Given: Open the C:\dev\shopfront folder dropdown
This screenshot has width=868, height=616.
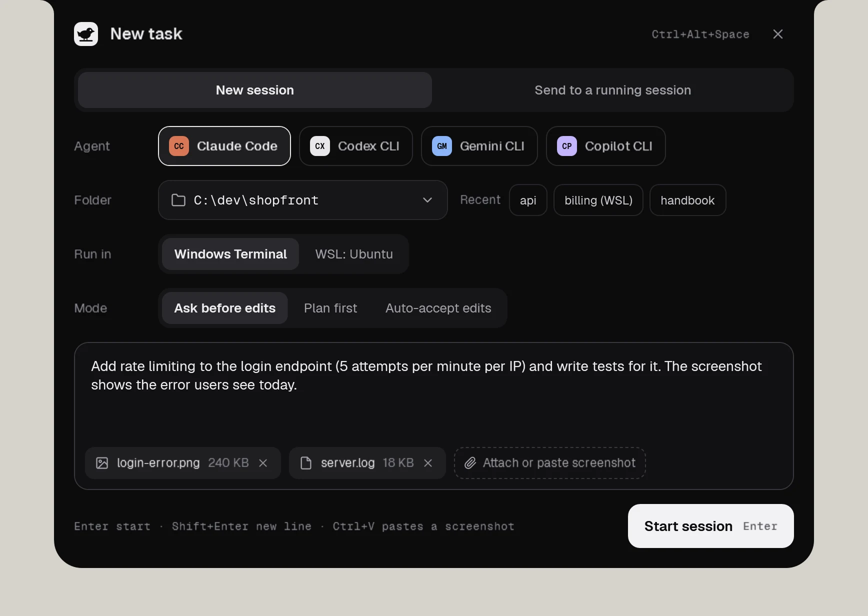Looking at the screenshot, I should pos(303,200).
